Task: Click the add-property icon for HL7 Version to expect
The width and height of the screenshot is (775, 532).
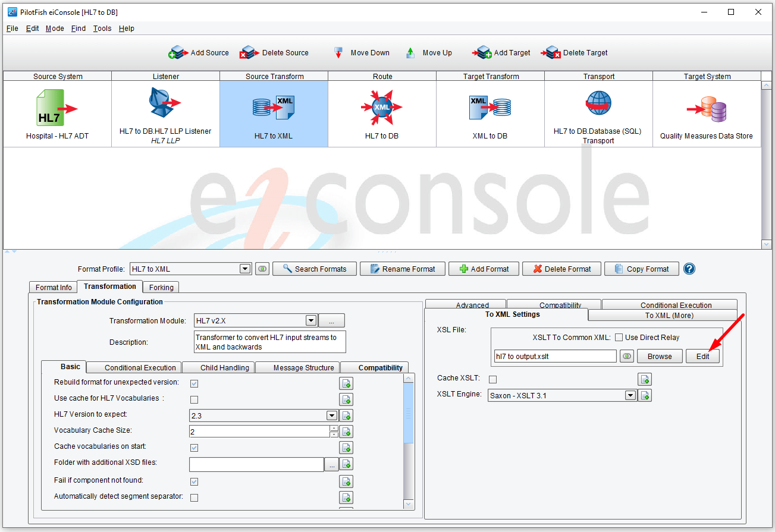Action: [x=346, y=415]
